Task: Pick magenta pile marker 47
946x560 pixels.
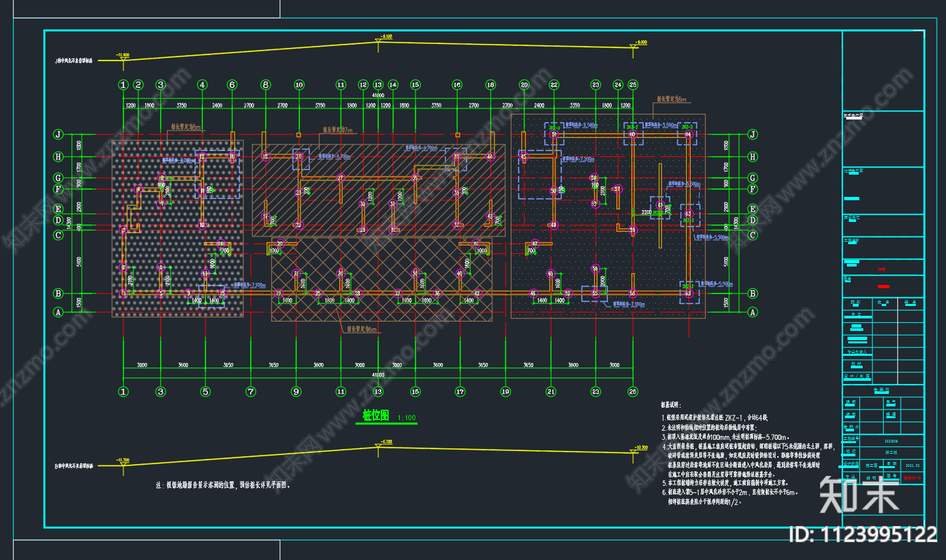Action: [534, 244]
